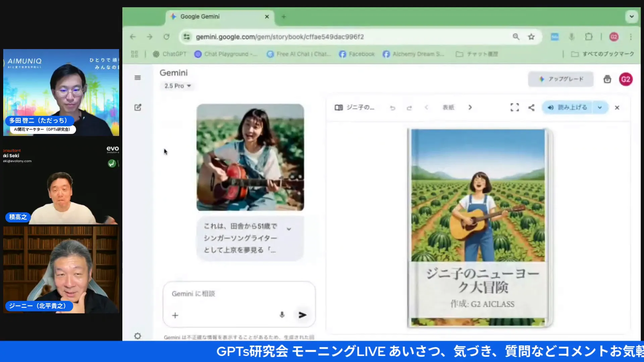Open the すべてのブックマーク folder

click(602, 54)
